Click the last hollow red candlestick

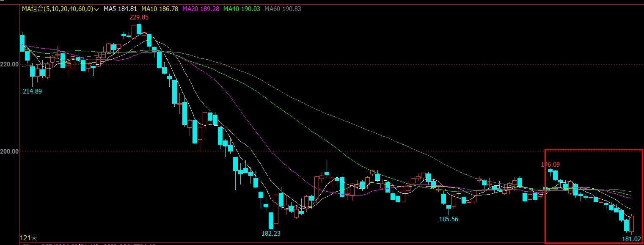tap(632, 223)
